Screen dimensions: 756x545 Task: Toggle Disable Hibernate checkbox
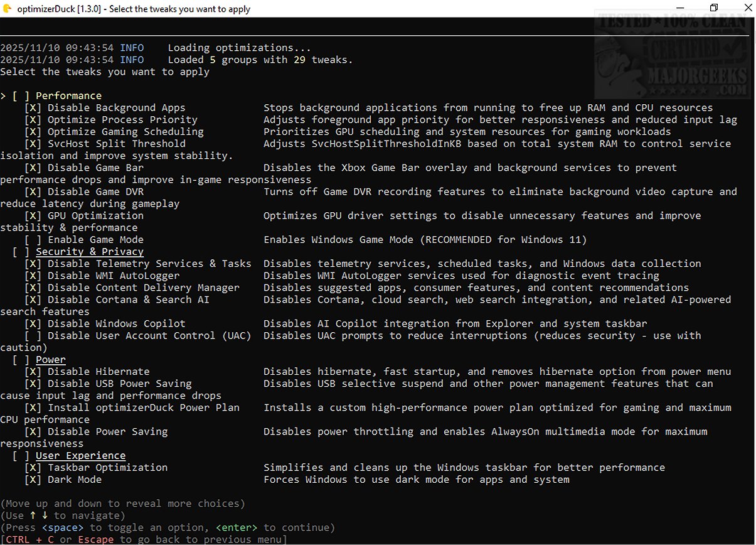pos(33,372)
